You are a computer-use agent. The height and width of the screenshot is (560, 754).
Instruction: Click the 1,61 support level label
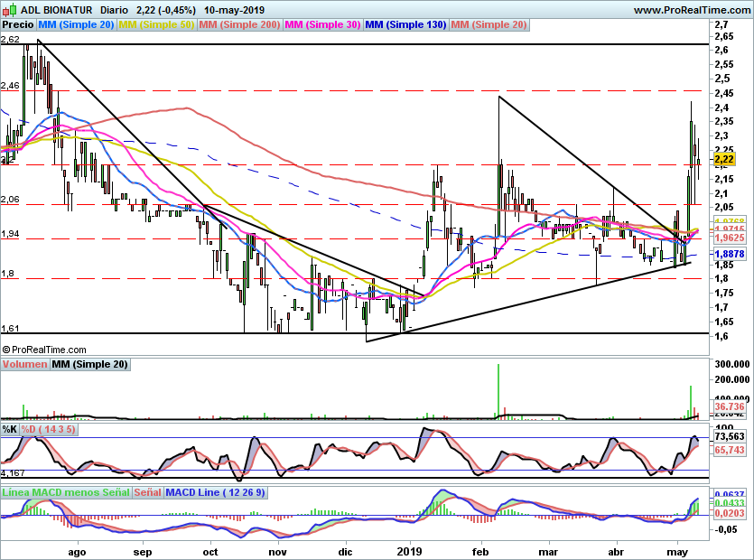coord(10,329)
